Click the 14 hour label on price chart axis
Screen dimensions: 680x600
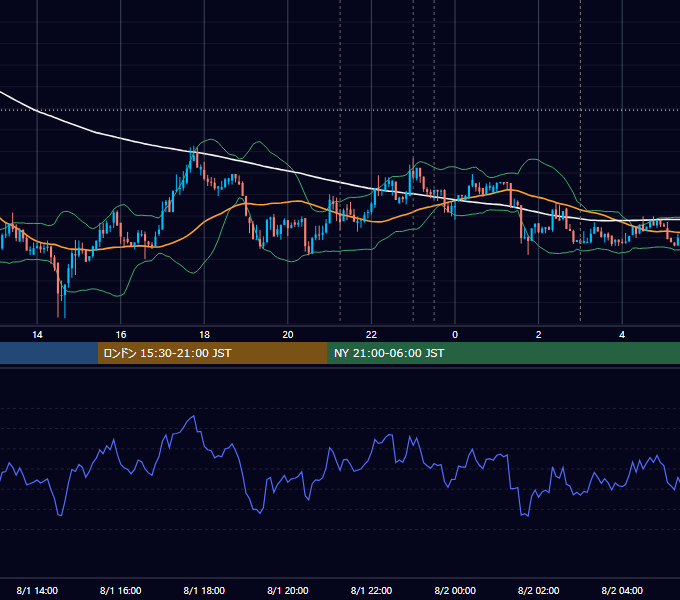[x=37, y=335]
